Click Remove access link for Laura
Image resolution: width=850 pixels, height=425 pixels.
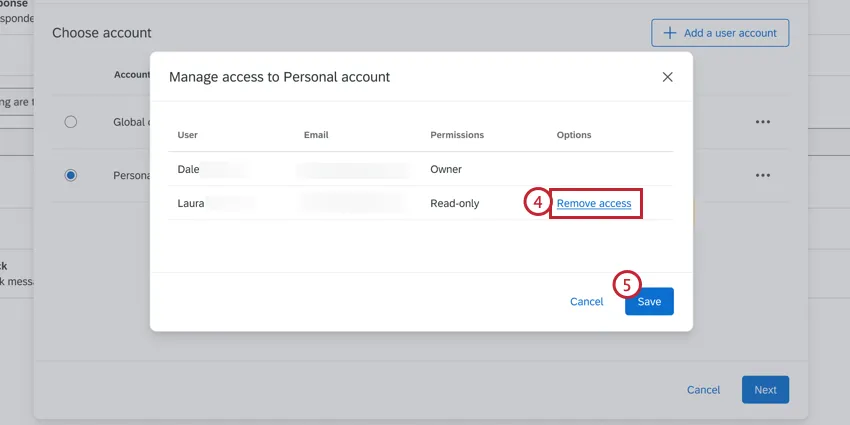point(594,204)
